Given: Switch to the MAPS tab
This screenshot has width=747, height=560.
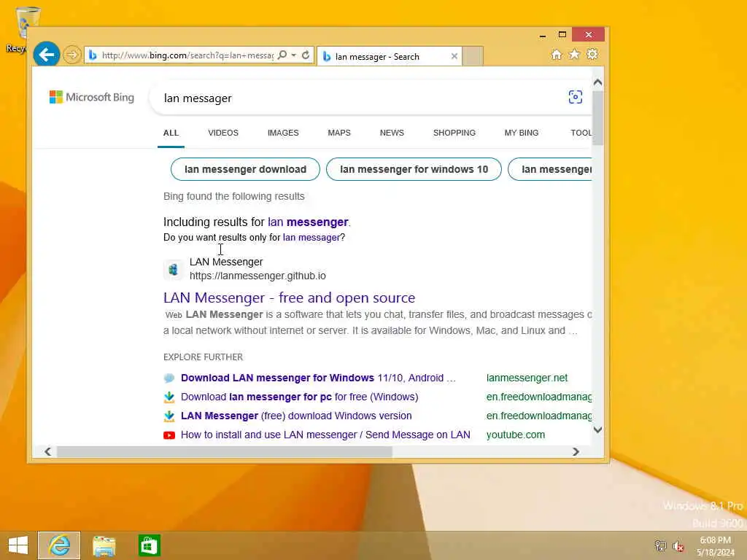Looking at the screenshot, I should coord(339,133).
